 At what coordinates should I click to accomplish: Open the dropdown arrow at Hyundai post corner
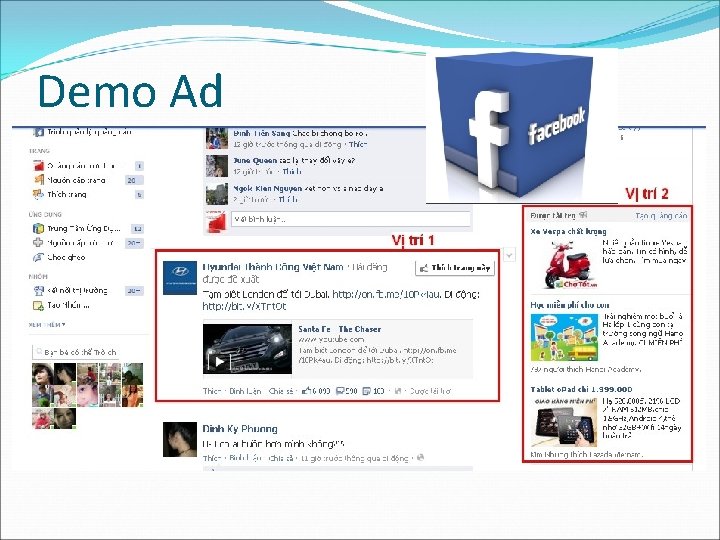[509, 254]
